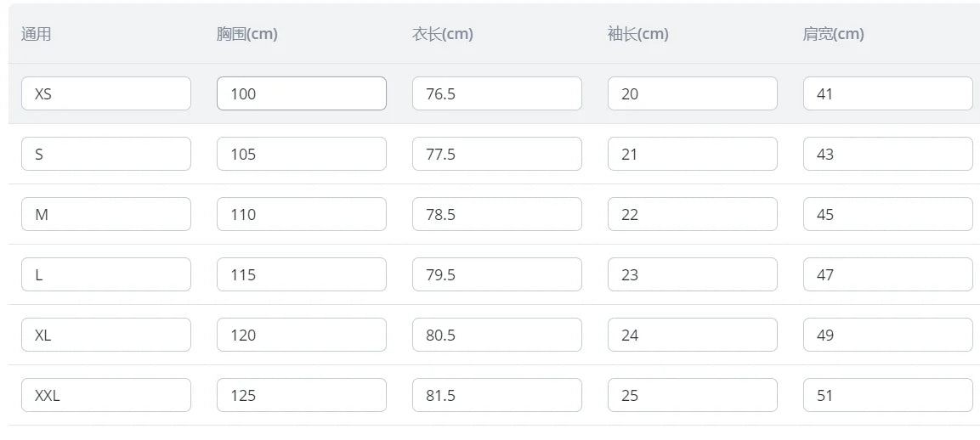The height and width of the screenshot is (440, 980).
Task: Select the shoulder width 43 input
Action: (887, 154)
